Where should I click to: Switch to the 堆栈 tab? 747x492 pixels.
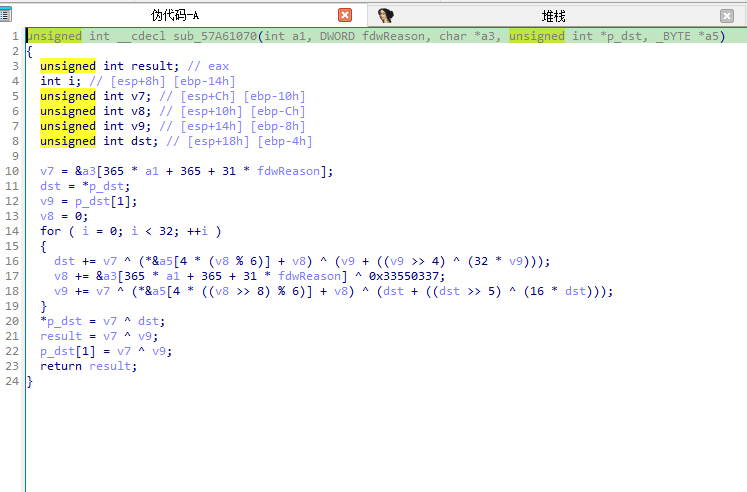click(x=554, y=15)
